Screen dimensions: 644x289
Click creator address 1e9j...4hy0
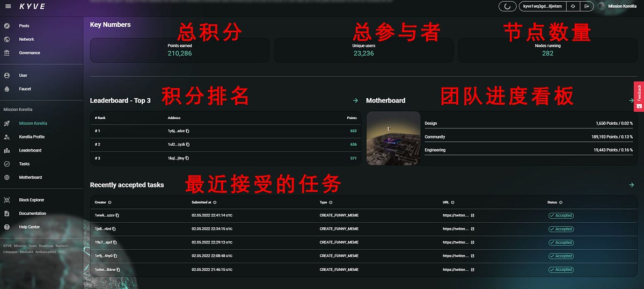[104, 256]
